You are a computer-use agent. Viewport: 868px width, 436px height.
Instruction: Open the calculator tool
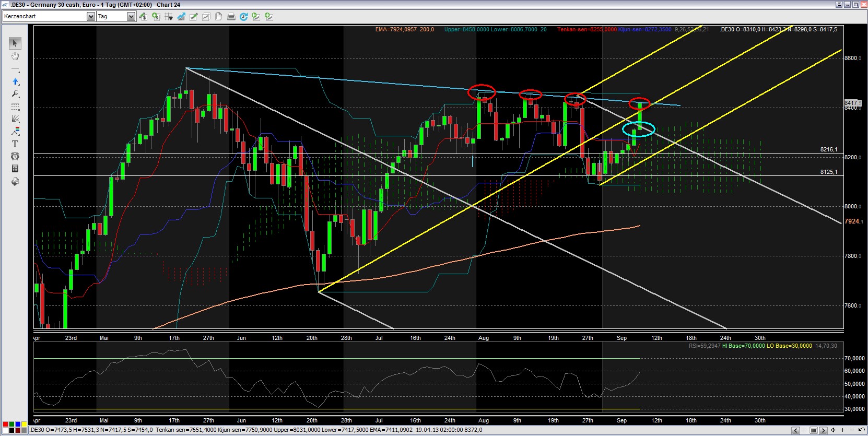click(x=15, y=169)
